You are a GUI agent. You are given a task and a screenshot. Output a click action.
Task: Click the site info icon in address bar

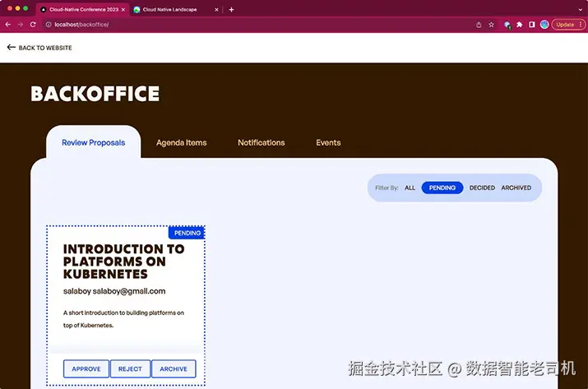(49, 25)
